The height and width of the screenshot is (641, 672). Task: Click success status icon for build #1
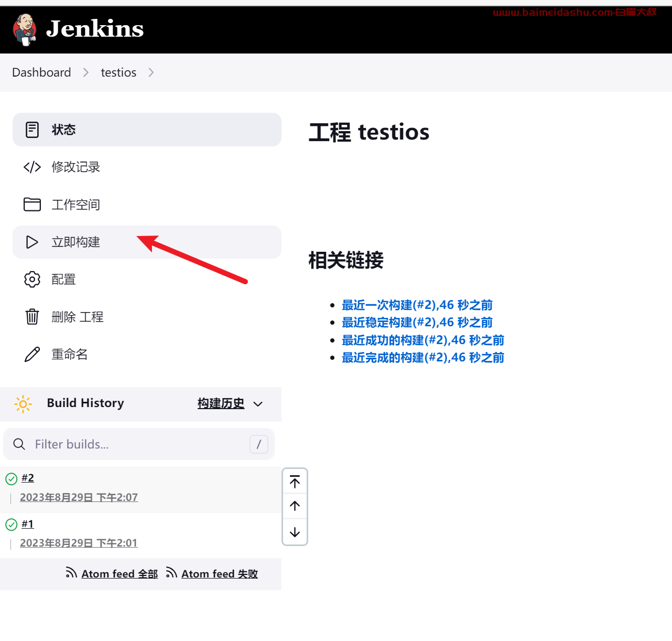click(x=11, y=525)
